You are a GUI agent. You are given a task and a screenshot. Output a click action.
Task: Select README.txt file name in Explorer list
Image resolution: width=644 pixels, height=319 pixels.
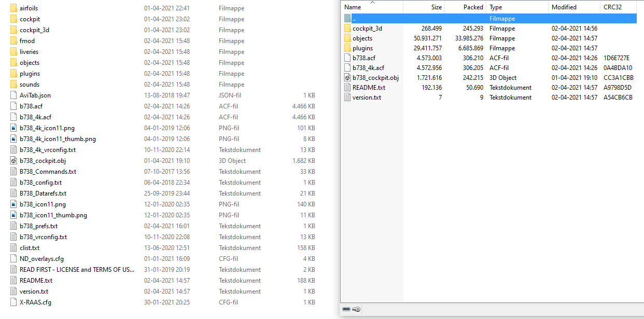(36, 281)
